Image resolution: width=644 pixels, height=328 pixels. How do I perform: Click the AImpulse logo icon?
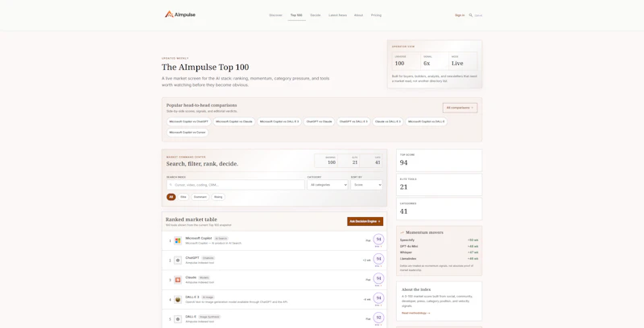click(169, 14)
